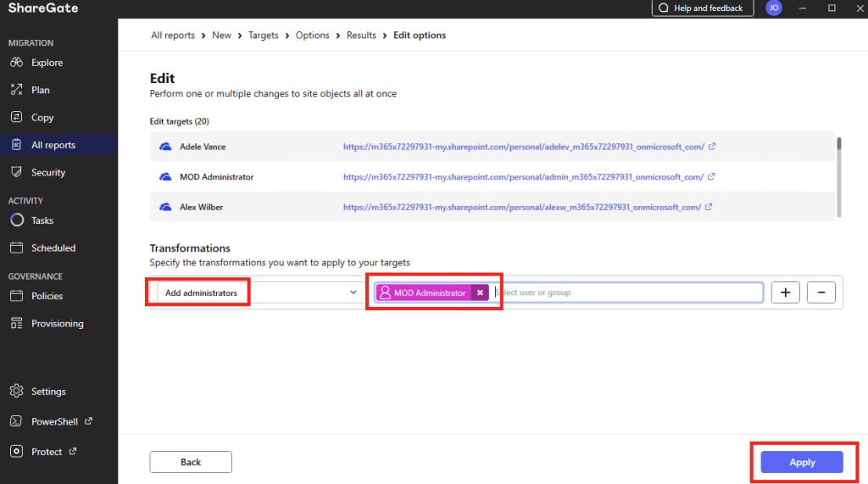Remove the transformation row with the minus button
868x484 pixels.
point(821,292)
